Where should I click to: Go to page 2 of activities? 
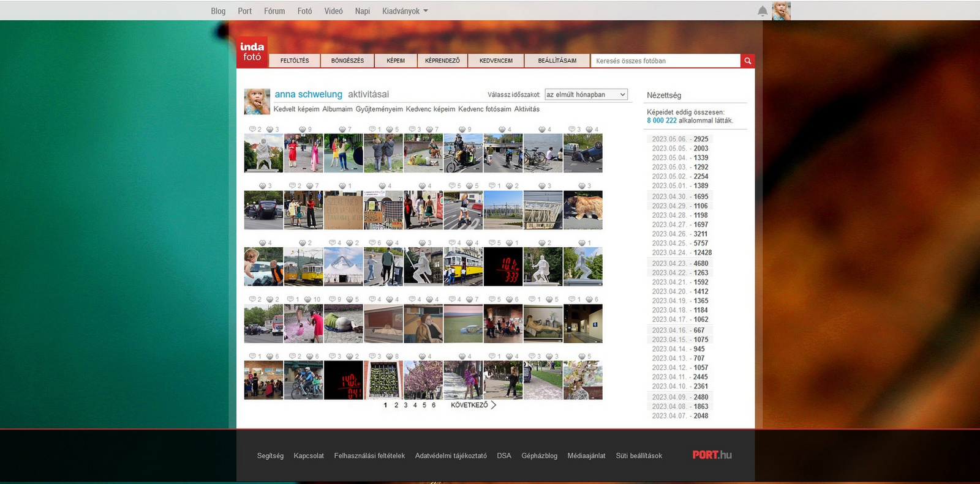tap(396, 405)
